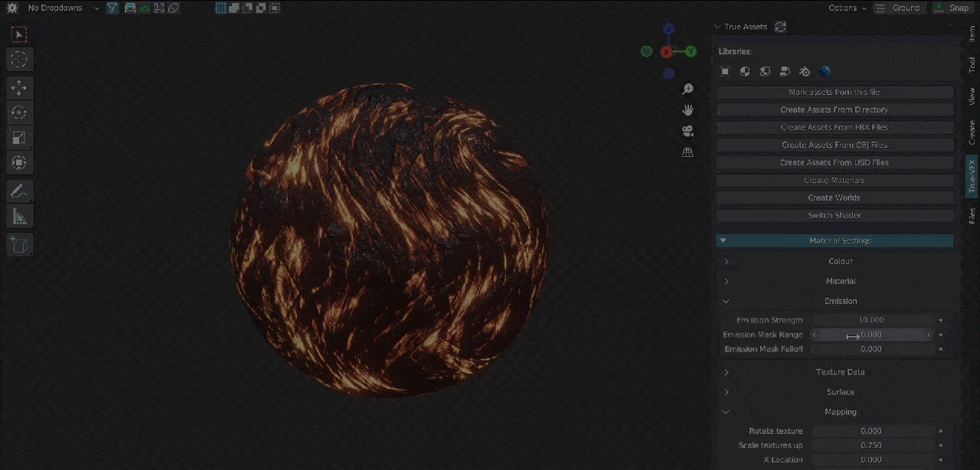
Task: Click the Scale textures up field
Action: point(871,446)
